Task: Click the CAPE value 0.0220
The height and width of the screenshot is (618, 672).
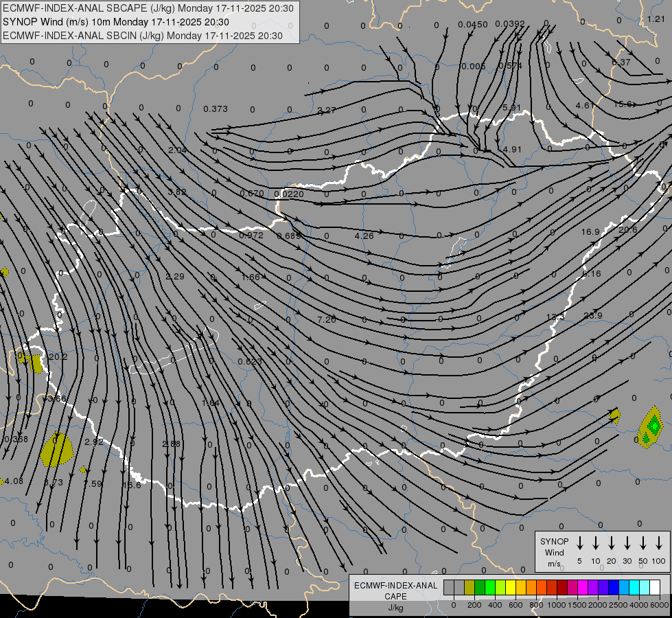Action: [x=289, y=194]
